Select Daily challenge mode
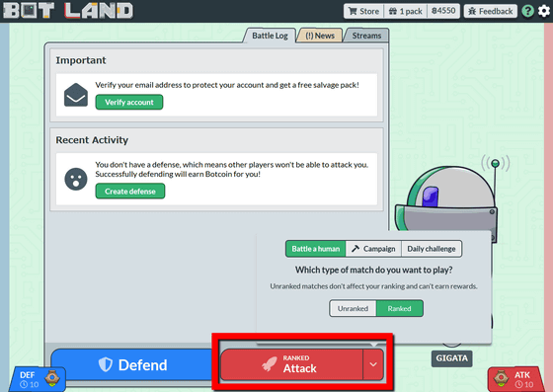This screenshot has height=392, width=553. point(432,249)
